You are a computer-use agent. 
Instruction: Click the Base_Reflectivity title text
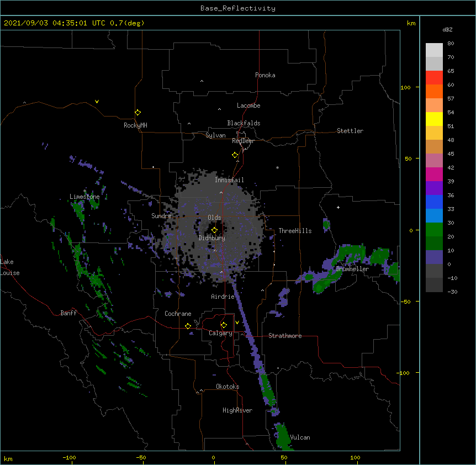[238, 8]
